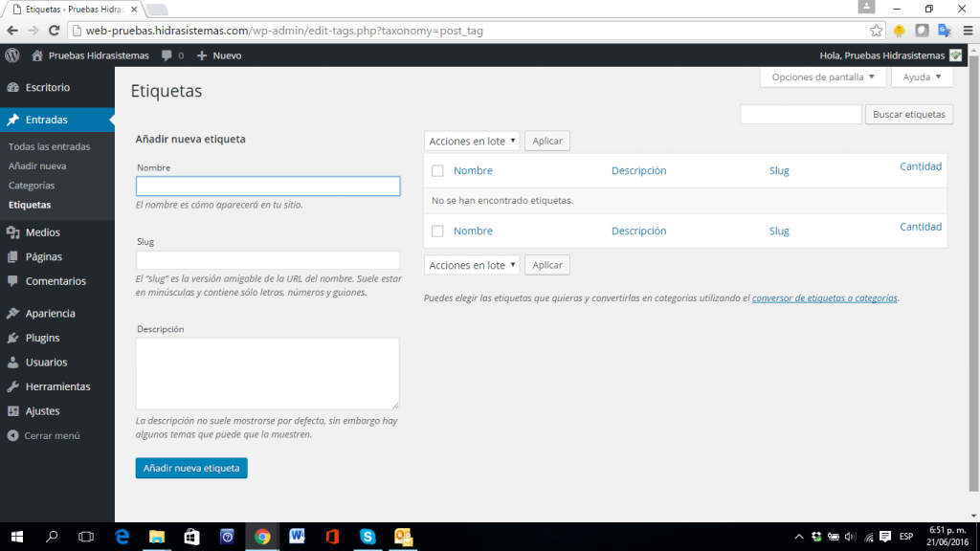Open the Medios library from the sidebar
980x551 pixels.
pos(42,231)
